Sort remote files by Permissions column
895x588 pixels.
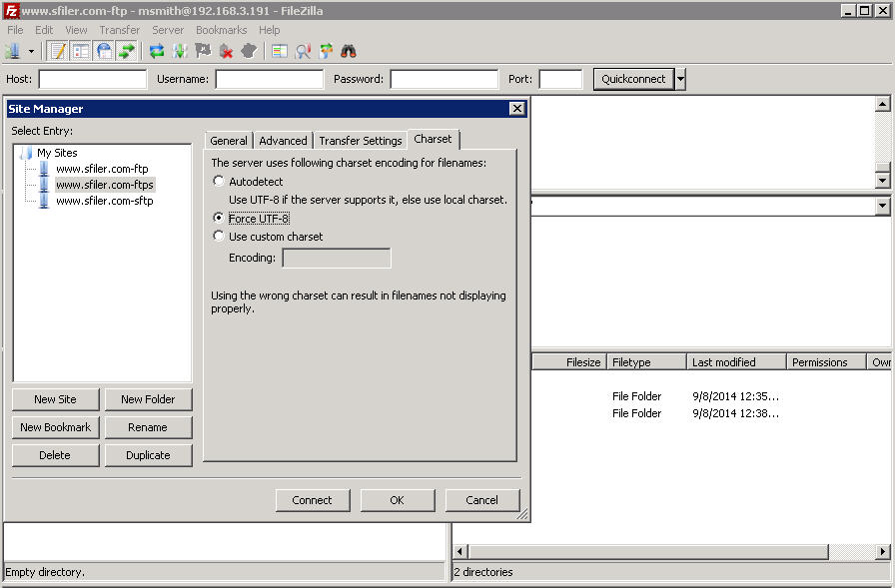(x=826, y=362)
